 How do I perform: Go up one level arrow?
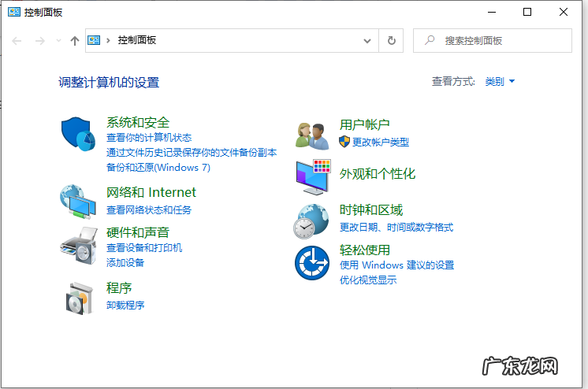pyautogui.click(x=75, y=40)
